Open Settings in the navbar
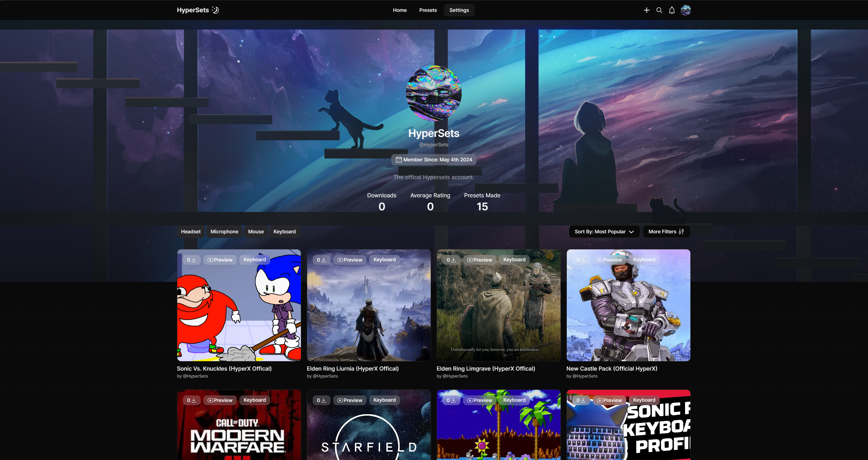868x460 pixels. [x=459, y=10]
